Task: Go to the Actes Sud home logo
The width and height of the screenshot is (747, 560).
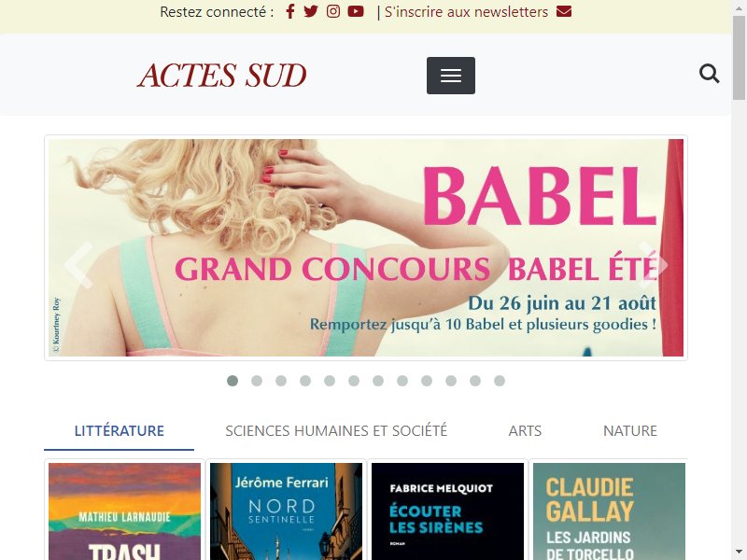Action: pos(222,76)
